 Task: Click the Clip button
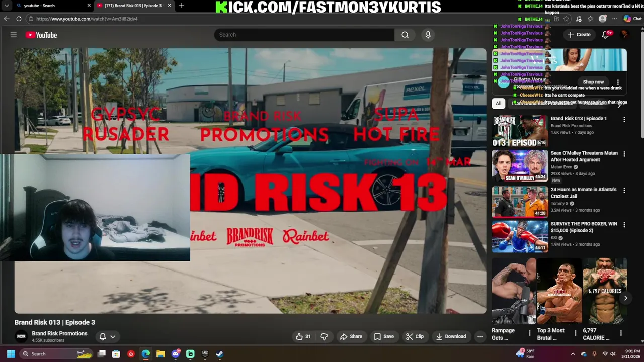click(415, 336)
